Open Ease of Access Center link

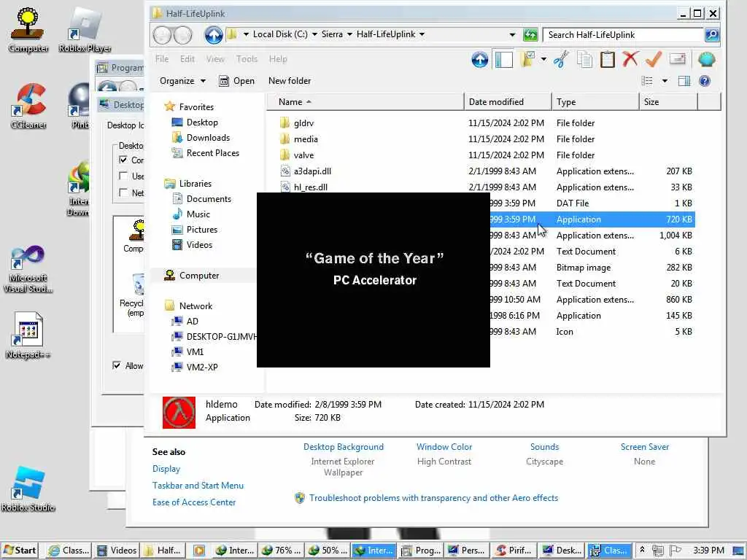click(x=194, y=502)
